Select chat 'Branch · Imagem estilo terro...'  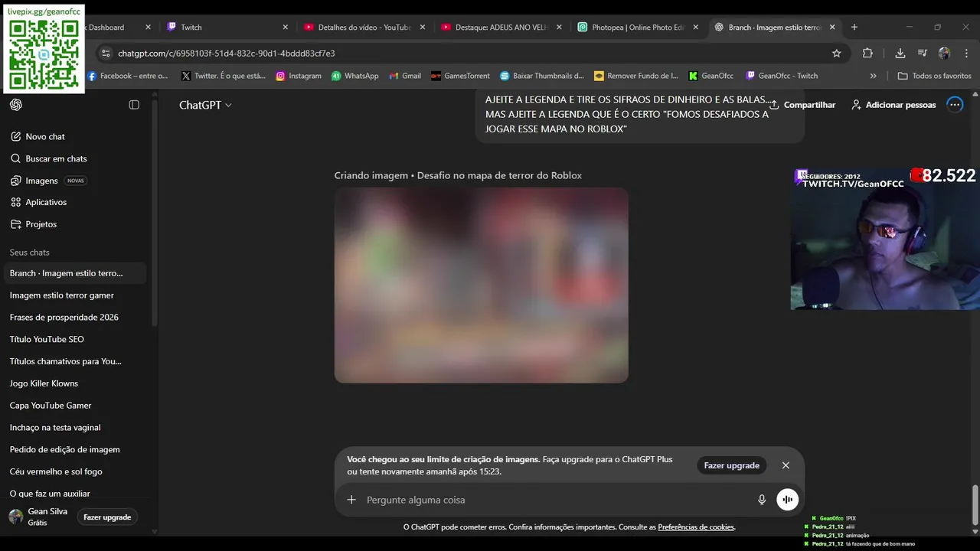[73, 273]
